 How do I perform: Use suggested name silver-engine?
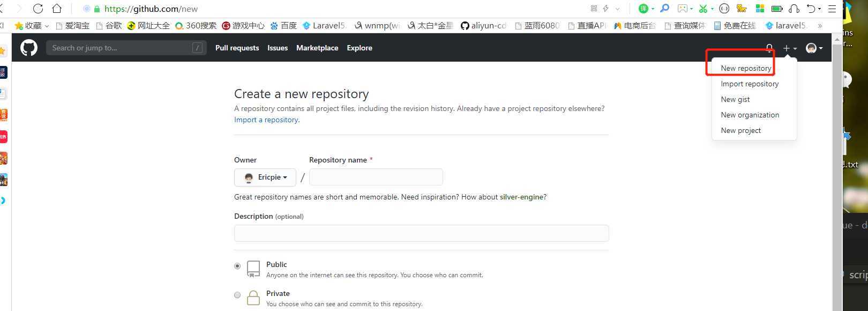point(522,197)
